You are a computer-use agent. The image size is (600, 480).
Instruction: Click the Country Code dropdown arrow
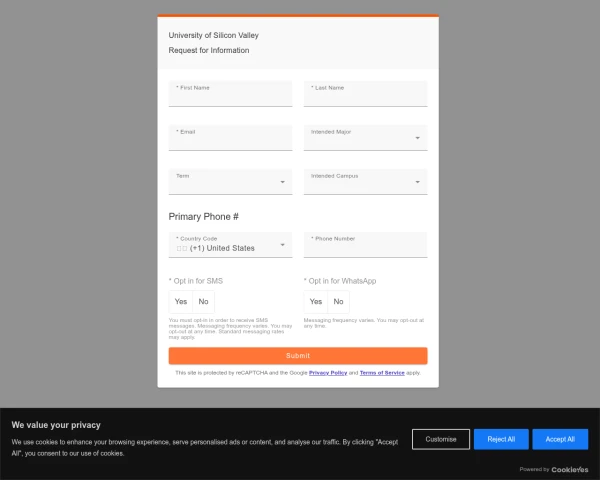point(282,245)
